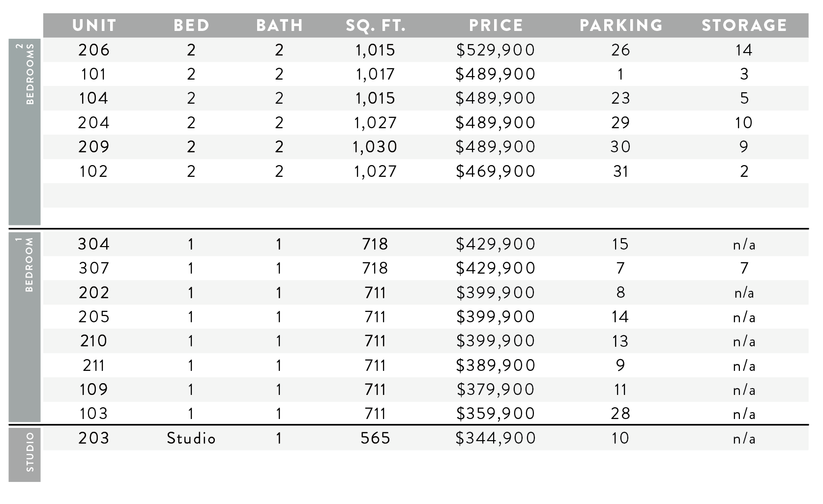This screenshot has height=504, width=823.
Task: Click the $469,900 price cell
Action: (496, 171)
